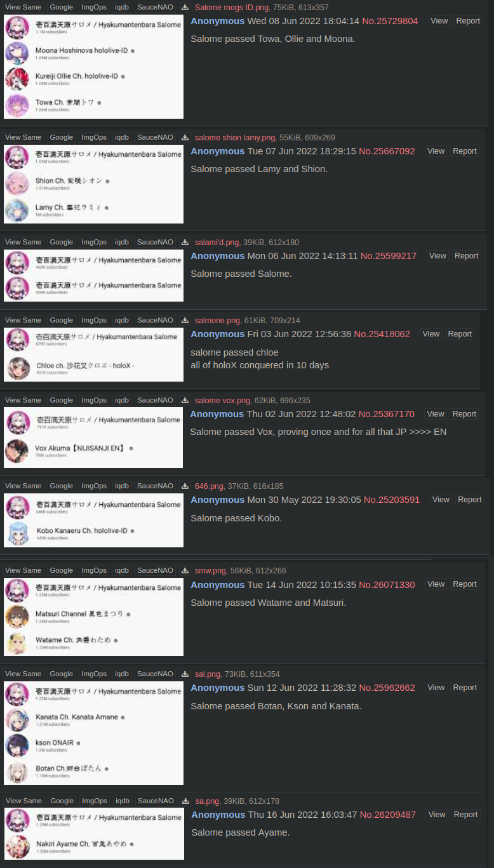Click download icon beside salome shion lamy.png
The image size is (494, 868).
click(x=185, y=138)
